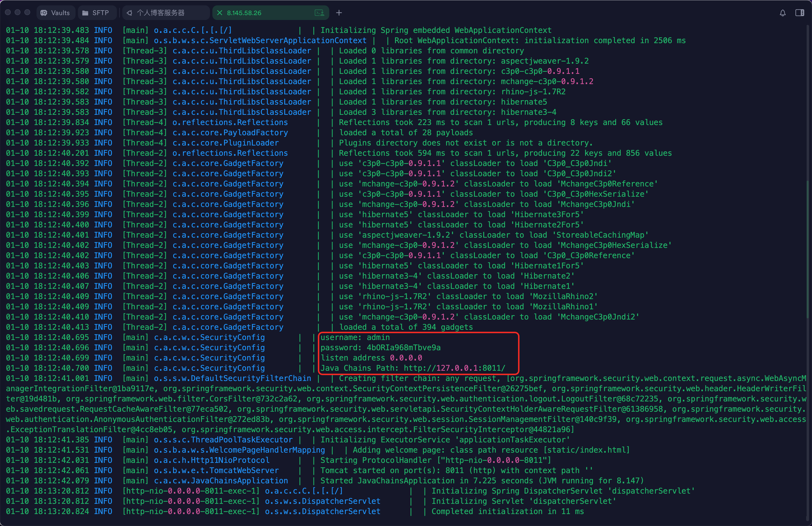This screenshot has height=526, width=812.
Task: Click the Vaults safe icon
Action: tap(44, 13)
